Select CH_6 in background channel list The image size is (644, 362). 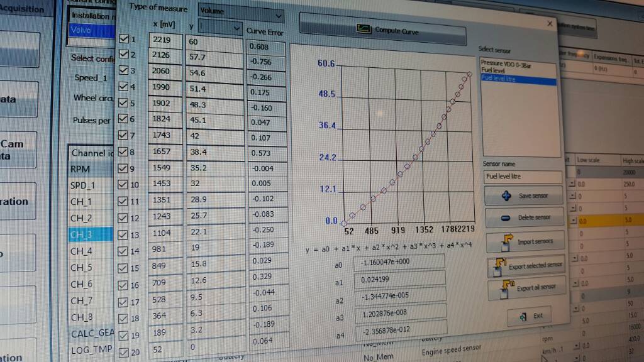(x=91, y=284)
